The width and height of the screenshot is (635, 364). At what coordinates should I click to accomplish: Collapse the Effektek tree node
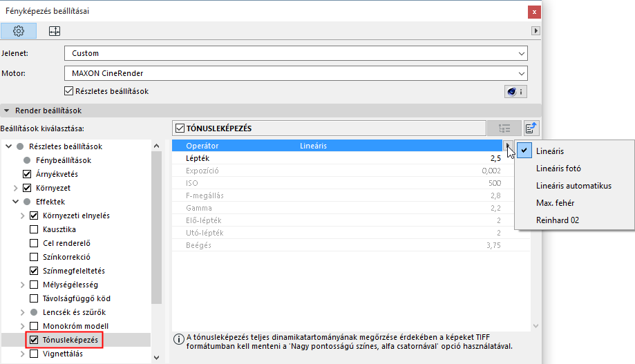pos(15,202)
